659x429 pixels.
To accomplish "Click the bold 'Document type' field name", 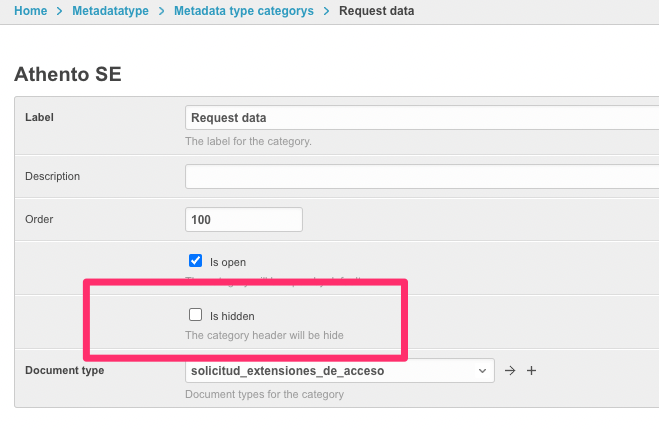I will pos(64,370).
